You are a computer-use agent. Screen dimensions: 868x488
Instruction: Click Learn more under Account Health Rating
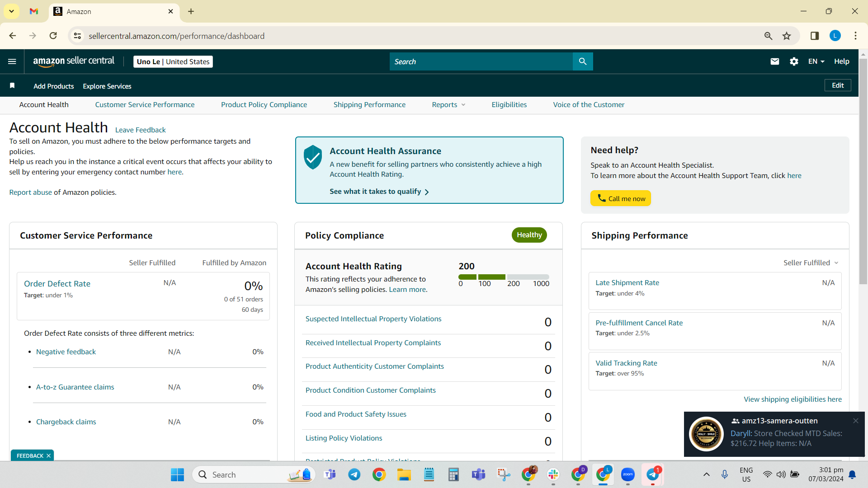[x=407, y=290]
